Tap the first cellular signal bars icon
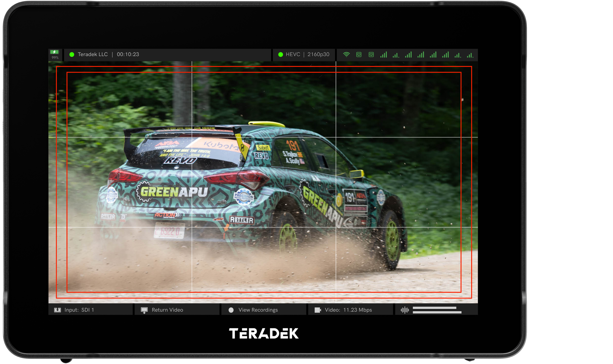The image size is (613, 364). [x=383, y=55]
